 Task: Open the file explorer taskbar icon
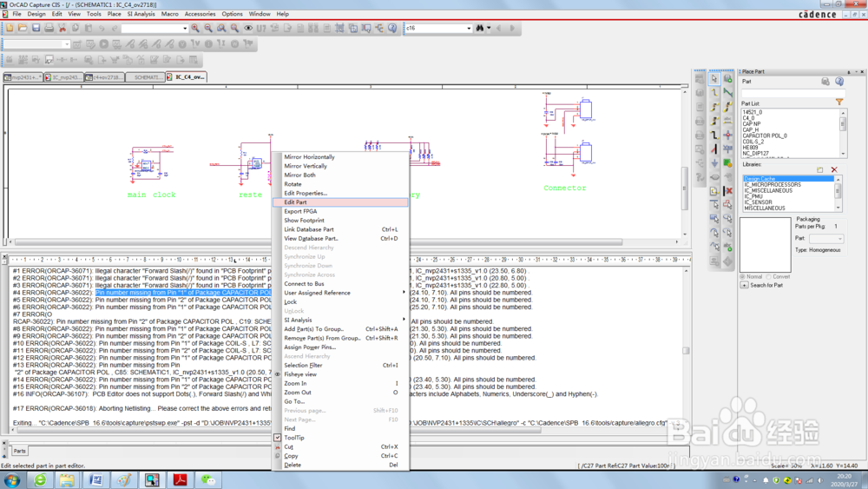click(67, 479)
